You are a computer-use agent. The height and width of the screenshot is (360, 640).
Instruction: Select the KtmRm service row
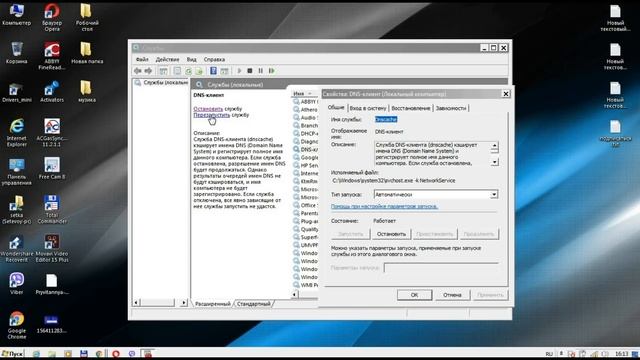tap(305, 181)
